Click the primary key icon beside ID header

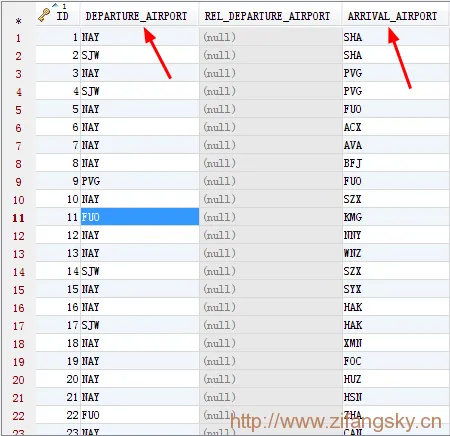(44, 15)
